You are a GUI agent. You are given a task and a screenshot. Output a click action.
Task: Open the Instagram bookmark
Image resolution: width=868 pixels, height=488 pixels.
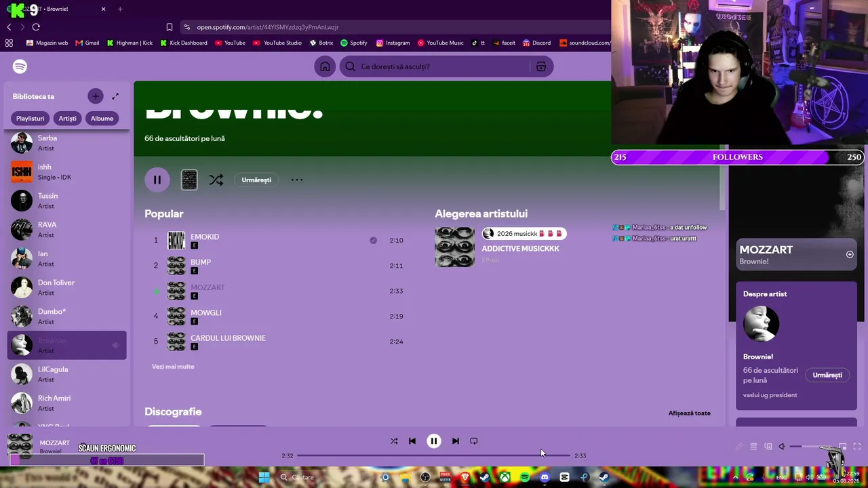pyautogui.click(x=392, y=43)
